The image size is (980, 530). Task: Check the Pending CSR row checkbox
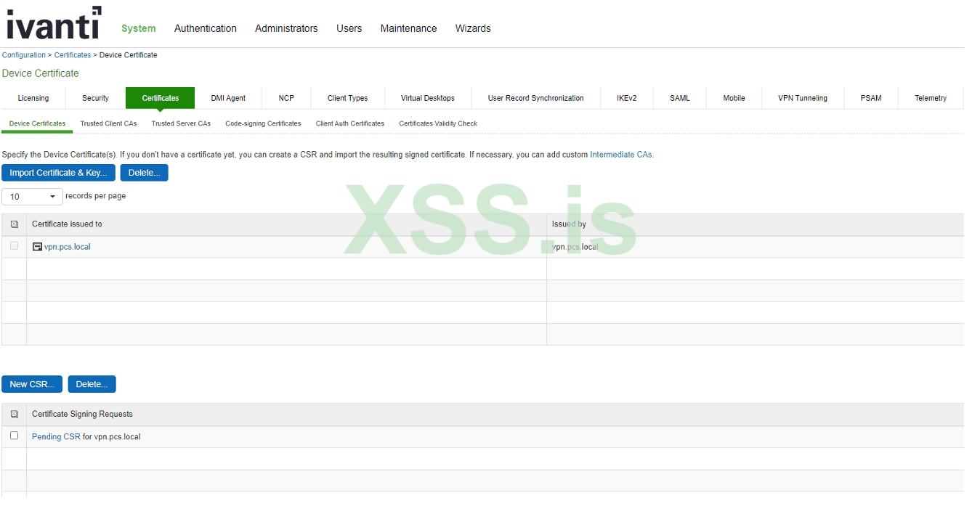14,436
